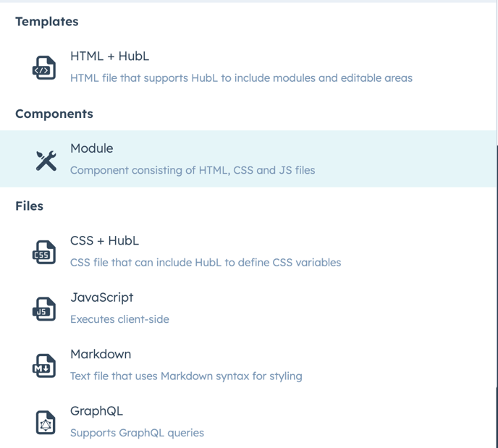Image resolution: width=498 pixels, height=448 pixels.
Task: Click the CSS file icon
Action: pos(44,252)
